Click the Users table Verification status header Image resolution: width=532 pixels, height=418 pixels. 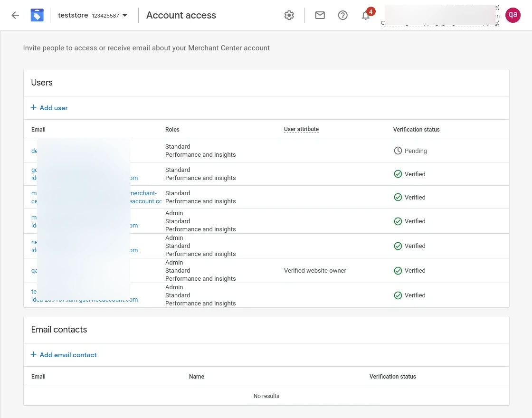click(416, 130)
